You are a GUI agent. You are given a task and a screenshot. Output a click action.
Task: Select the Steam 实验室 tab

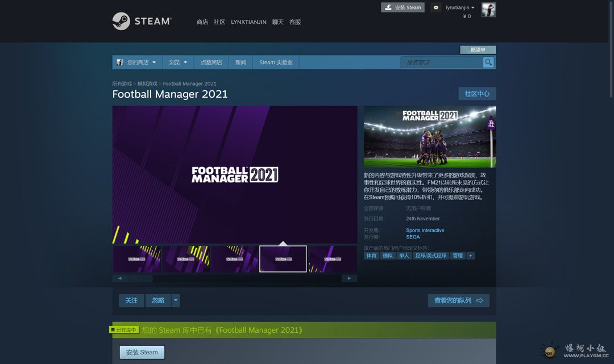pyautogui.click(x=276, y=62)
